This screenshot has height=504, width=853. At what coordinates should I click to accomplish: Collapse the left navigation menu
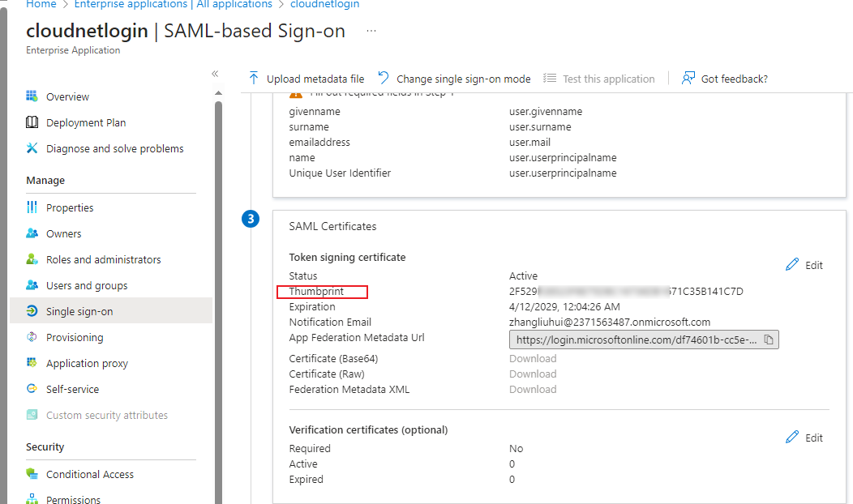point(215,74)
